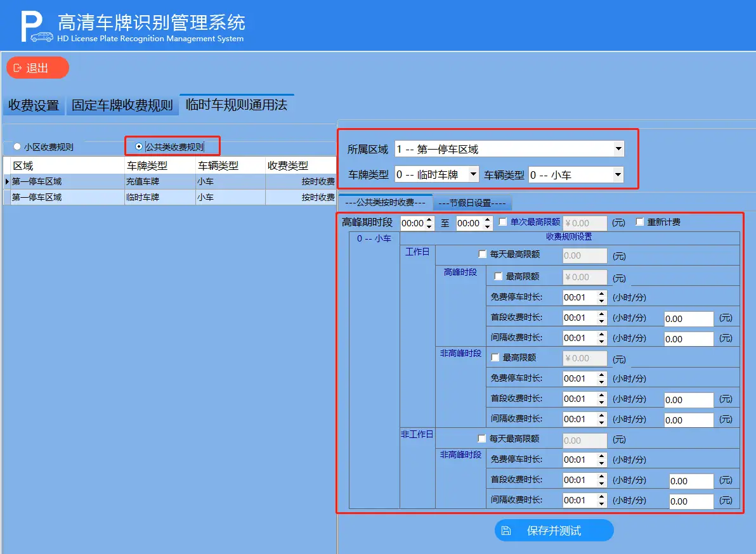
Task: Check 每天最高限额 under 工作日
Action: point(481,253)
